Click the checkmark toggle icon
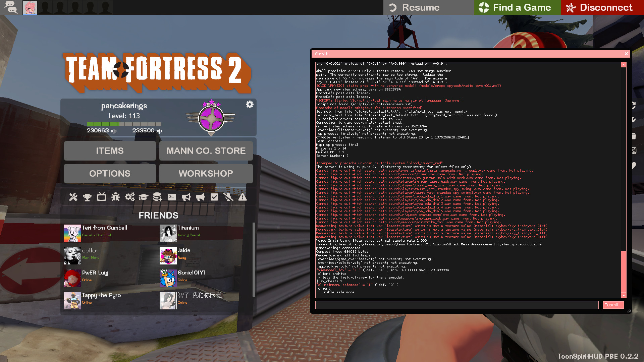This screenshot has width=644, height=362. point(214,197)
